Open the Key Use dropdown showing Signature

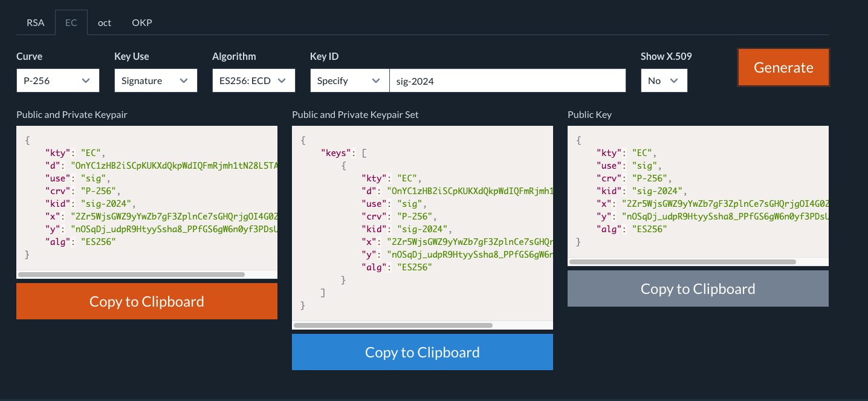click(155, 80)
